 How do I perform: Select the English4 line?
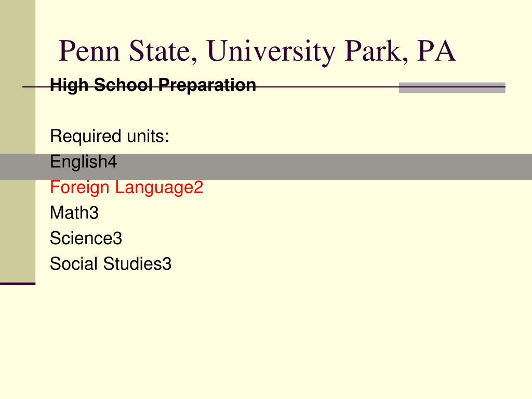tap(84, 162)
